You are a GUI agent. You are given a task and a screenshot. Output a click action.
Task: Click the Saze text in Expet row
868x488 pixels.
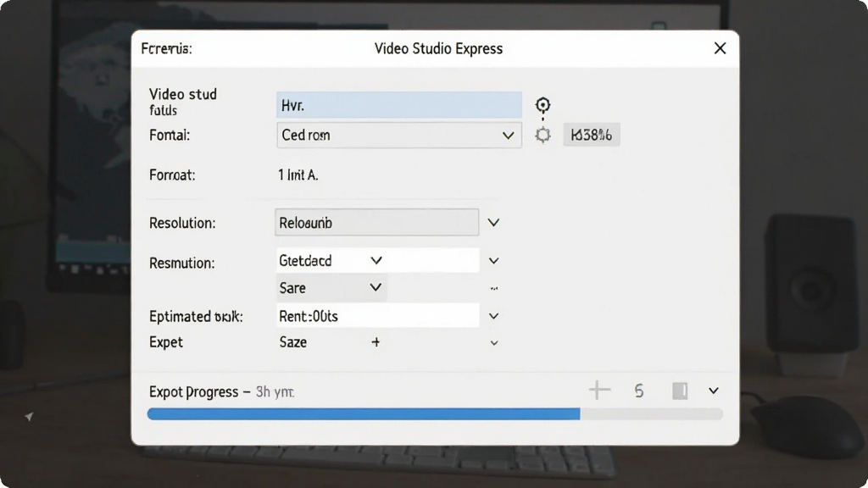pos(292,342)
